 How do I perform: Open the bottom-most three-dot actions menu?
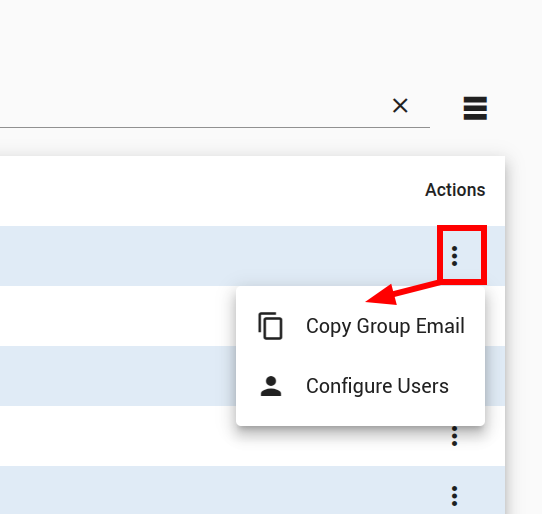[x=455, y=496]
